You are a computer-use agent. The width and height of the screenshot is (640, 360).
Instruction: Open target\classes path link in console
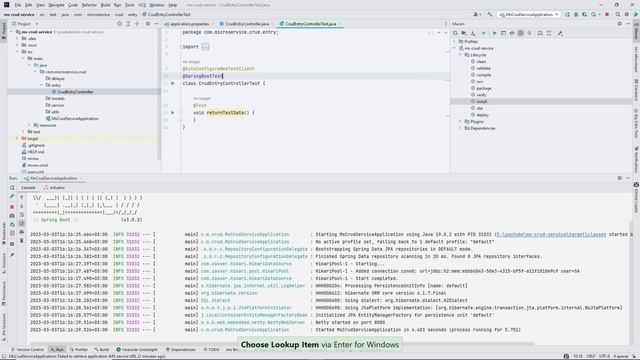pyautogui.click(x=551, y=235)
